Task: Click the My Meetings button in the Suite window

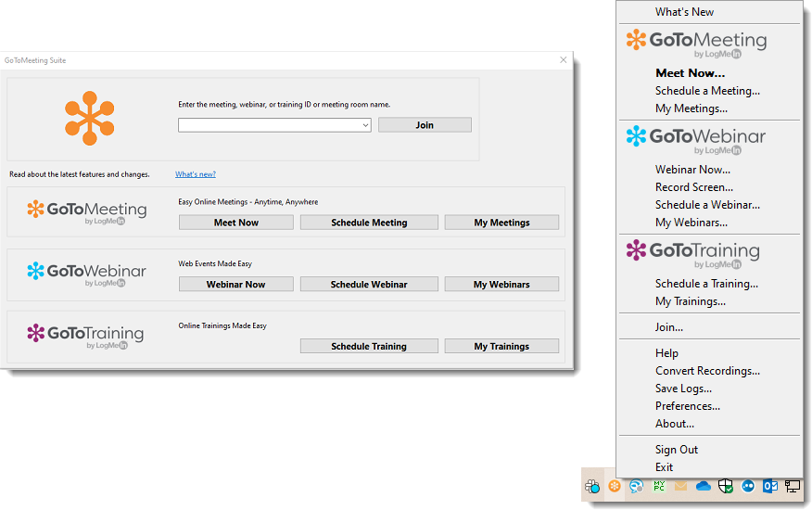Action: 501,223
